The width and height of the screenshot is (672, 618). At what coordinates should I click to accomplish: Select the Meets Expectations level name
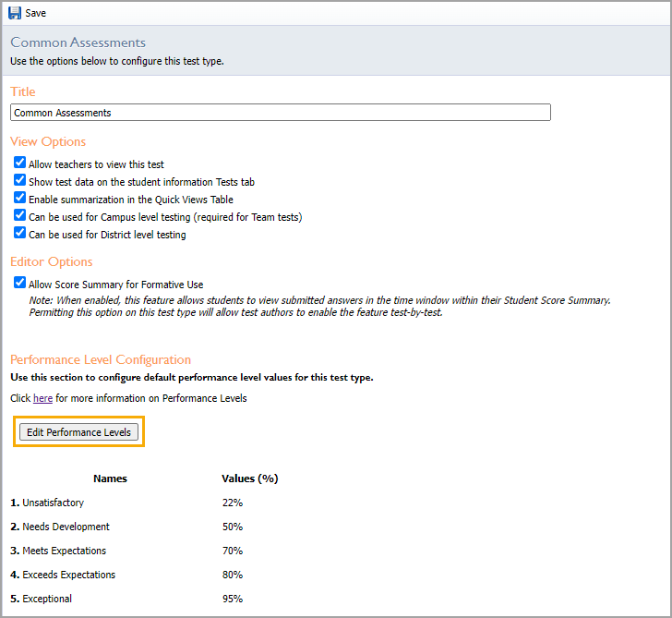click(65, 551)
